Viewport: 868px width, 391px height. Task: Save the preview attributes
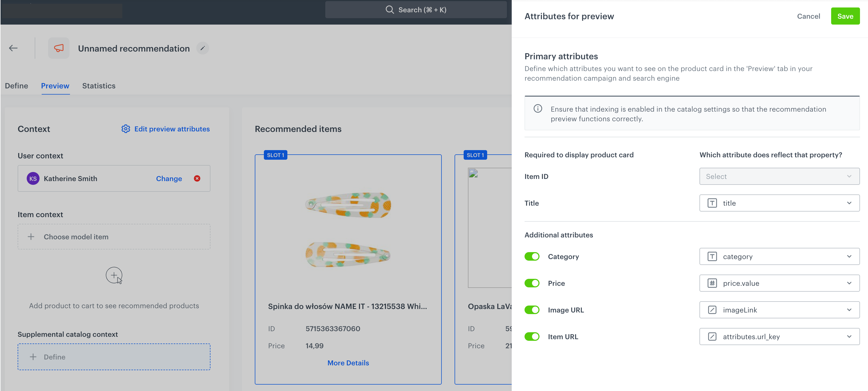[845, 16]
